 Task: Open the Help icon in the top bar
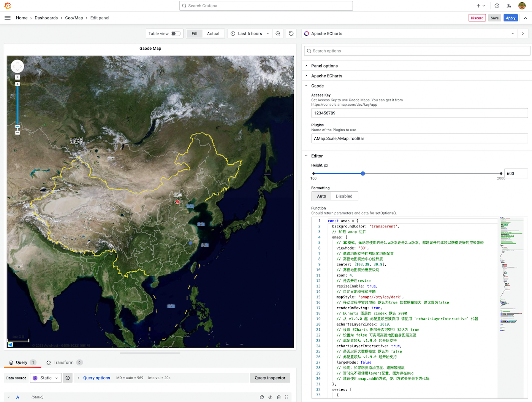click(x=497, y=6)
